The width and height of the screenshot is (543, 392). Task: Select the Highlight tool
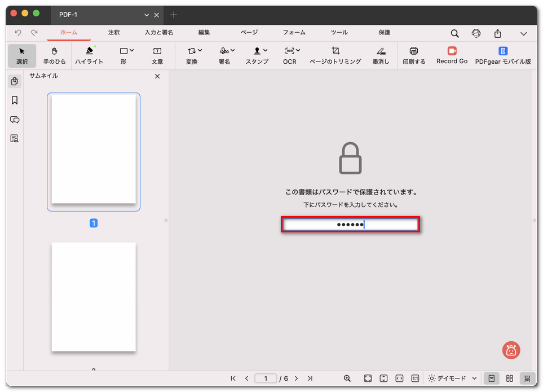tap(89, 56)
